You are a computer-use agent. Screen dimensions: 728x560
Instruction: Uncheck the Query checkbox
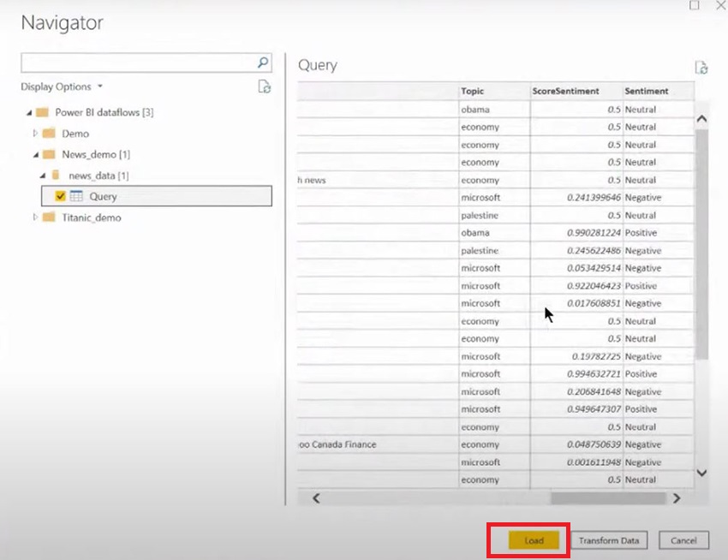point(60,196)
